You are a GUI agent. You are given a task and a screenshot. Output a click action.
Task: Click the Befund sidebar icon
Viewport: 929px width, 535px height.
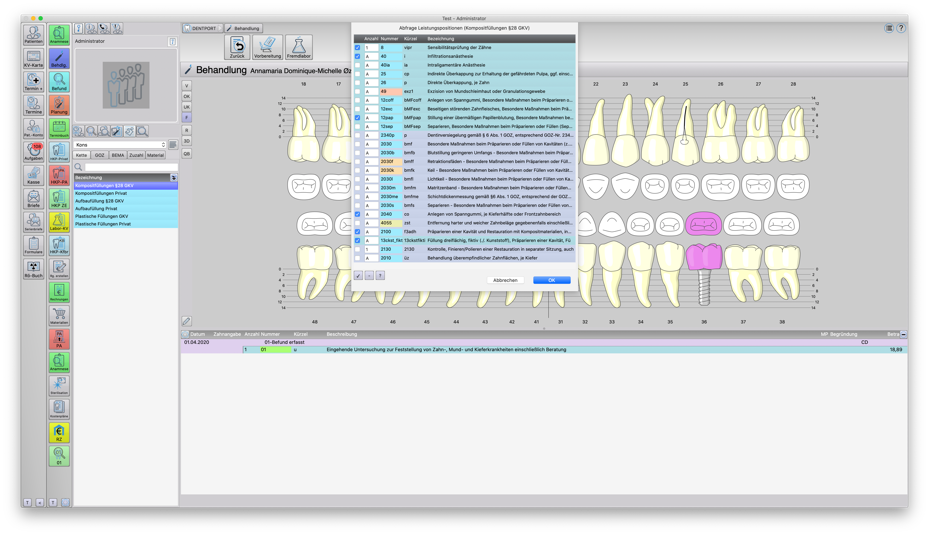59,81
